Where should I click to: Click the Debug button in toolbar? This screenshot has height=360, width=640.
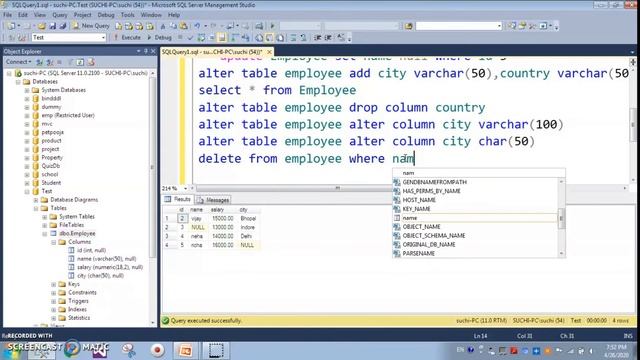tap(159, 38)
